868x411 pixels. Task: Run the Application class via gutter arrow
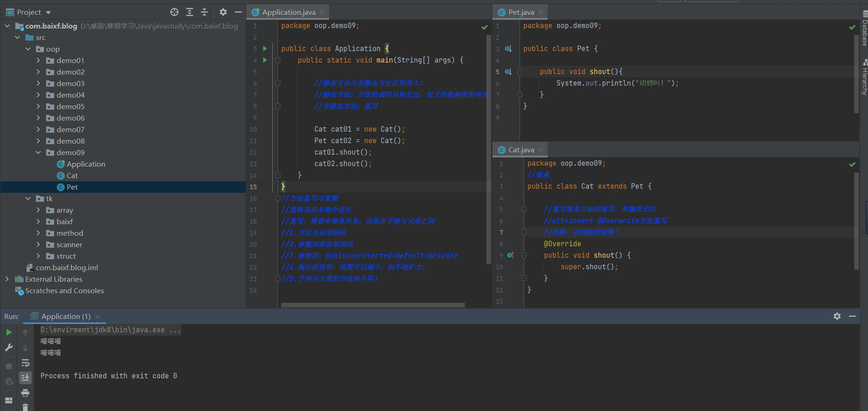coord(265,48)
